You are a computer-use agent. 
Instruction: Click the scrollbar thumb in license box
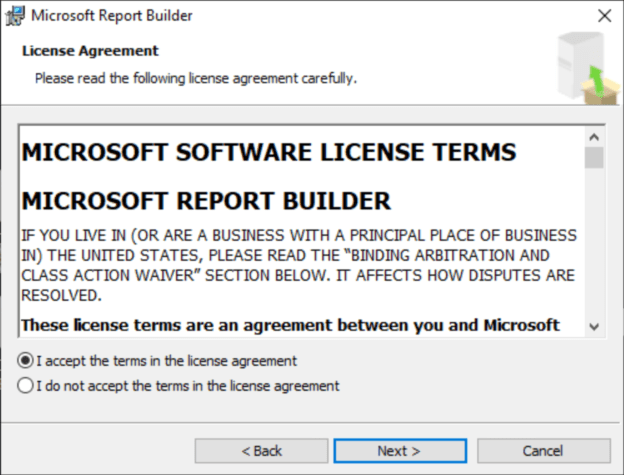594,158
